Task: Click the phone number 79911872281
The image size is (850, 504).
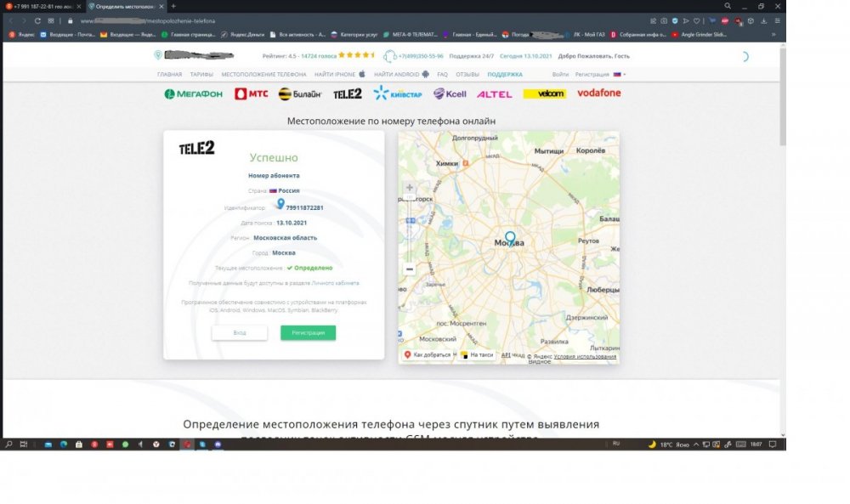Action: click(304, 207)
